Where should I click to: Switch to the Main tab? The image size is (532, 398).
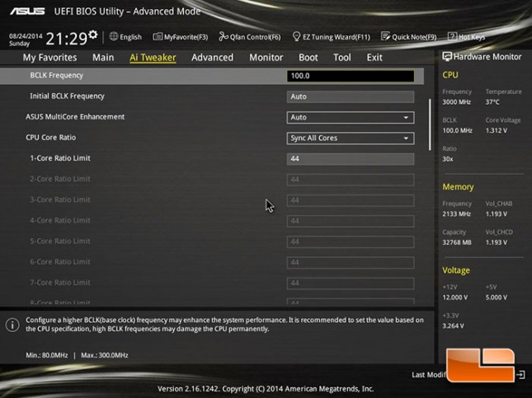click(x=103, y=58)
